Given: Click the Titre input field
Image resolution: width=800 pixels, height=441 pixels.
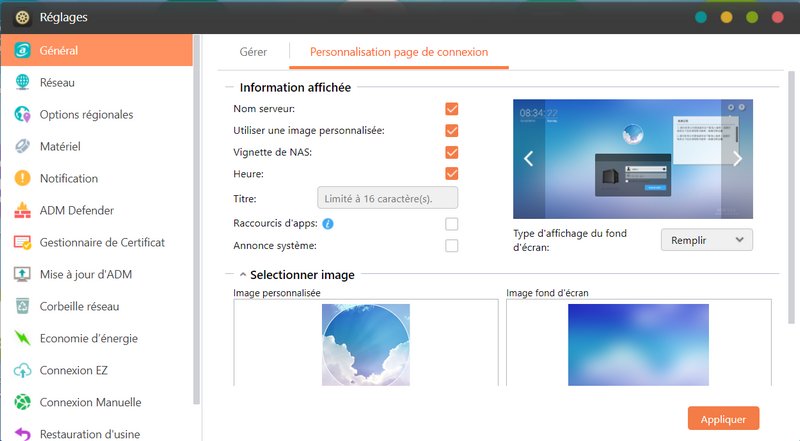Looking at the screenshot, I should (x=388, y=198).
